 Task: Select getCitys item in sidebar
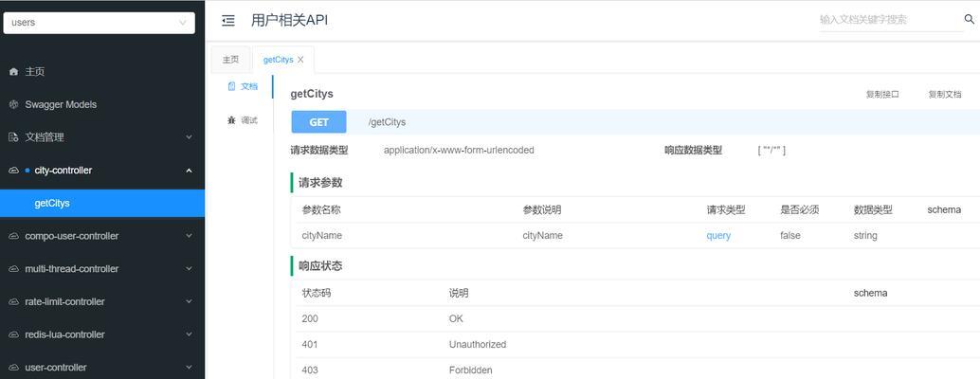[x=101, y=203]
